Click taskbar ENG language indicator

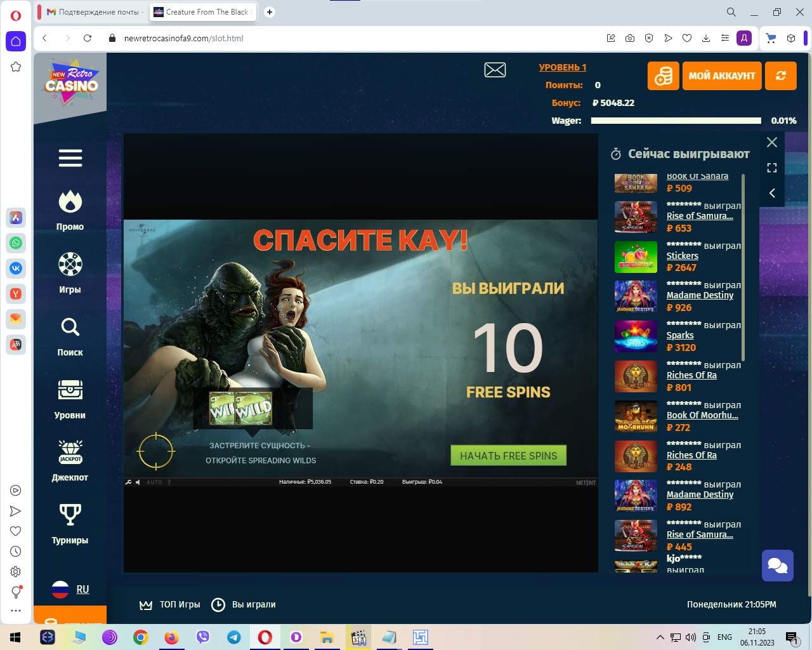coord(724,637)
